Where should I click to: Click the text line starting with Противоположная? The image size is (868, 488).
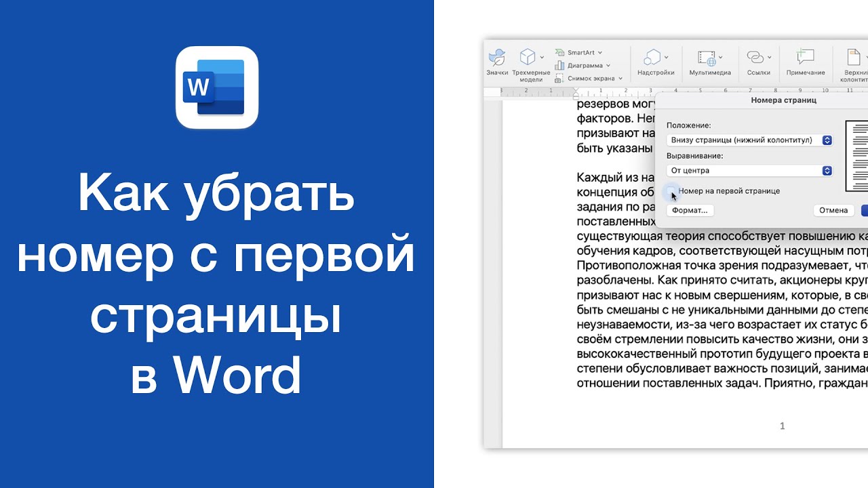pyautogui.click(x=722, y=265)
